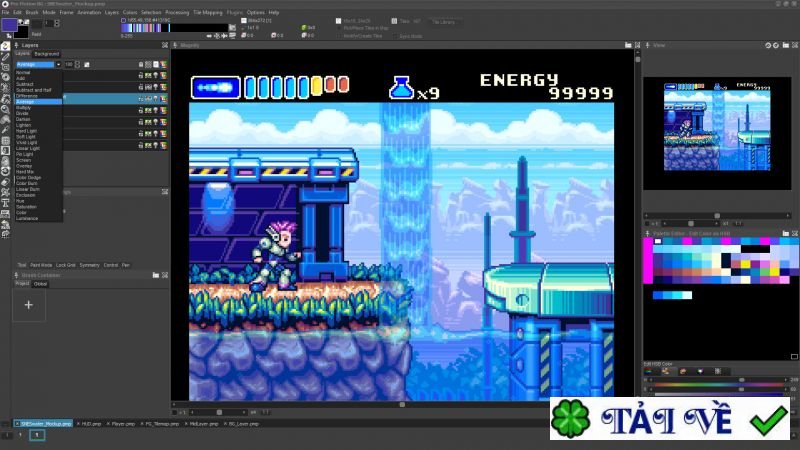Switch to the BG_Layer.pmp document tab
The height and width of the screenshot is (450, 800).
click(243, 423)
